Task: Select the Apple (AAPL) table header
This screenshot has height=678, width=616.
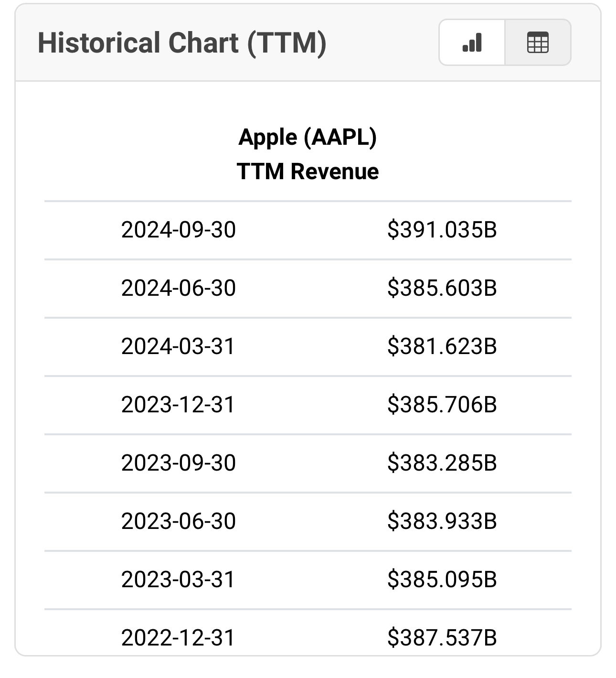Action: click(x=308, y=137)
